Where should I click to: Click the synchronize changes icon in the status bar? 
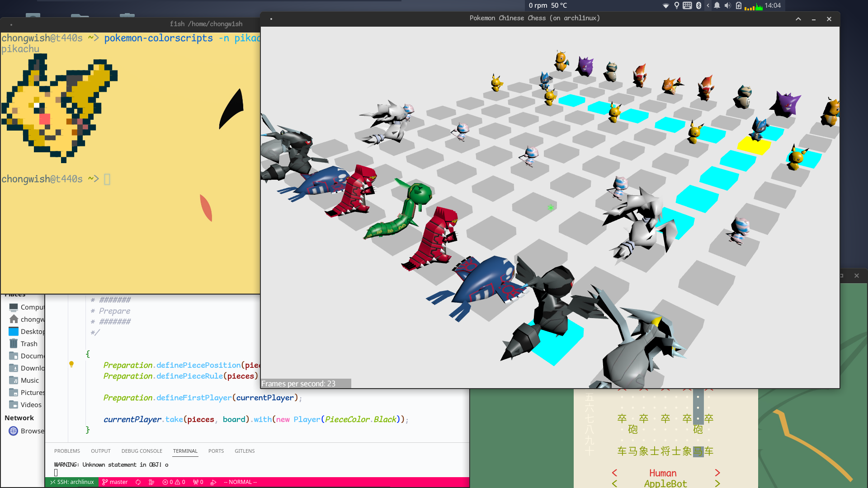tap(138, 482)
